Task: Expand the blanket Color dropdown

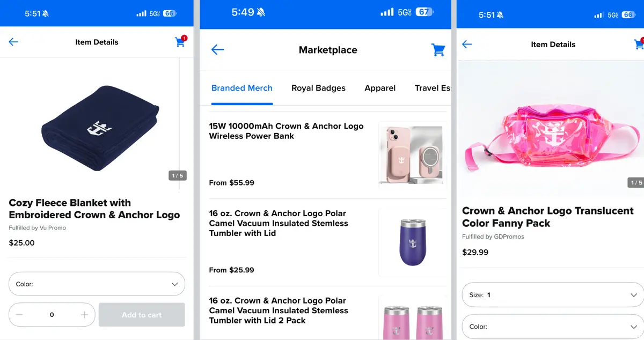Action: (x=97, y=284)
